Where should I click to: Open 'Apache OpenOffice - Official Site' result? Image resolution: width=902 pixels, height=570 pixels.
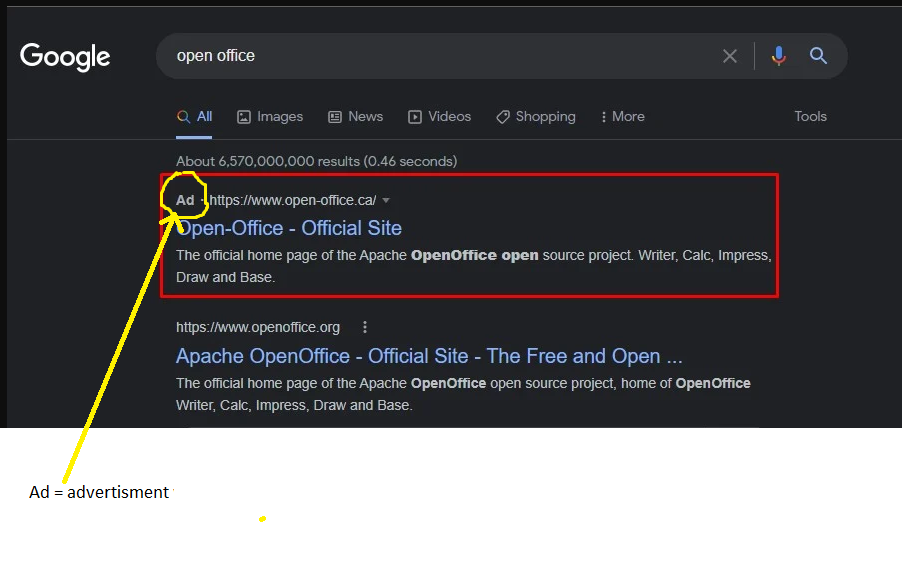(429, 356)
